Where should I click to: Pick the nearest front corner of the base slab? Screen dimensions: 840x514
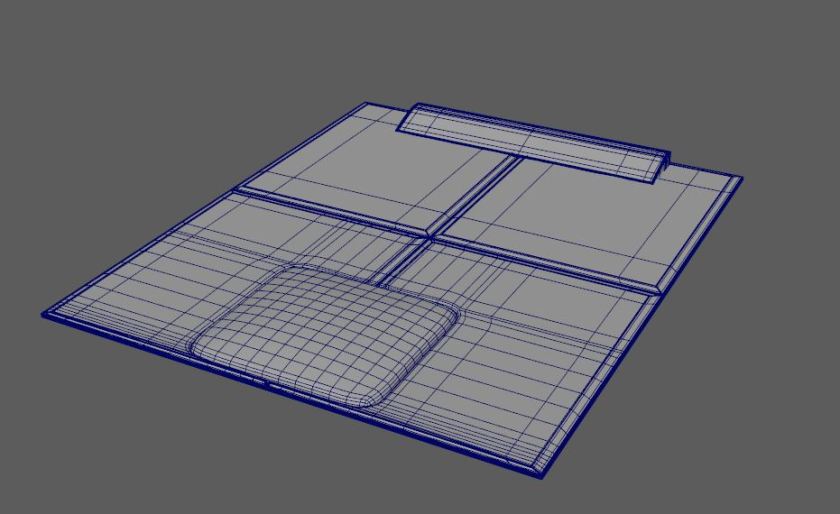[541, 474]
